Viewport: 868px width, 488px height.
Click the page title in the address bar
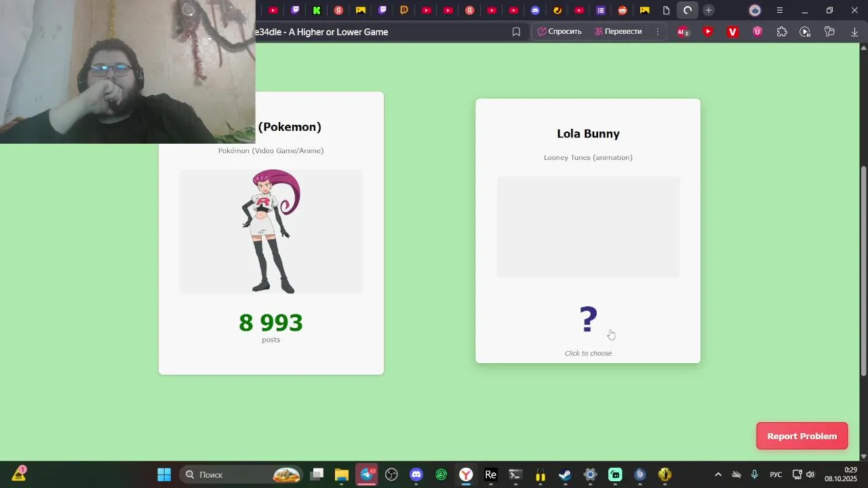click(321, 32)
